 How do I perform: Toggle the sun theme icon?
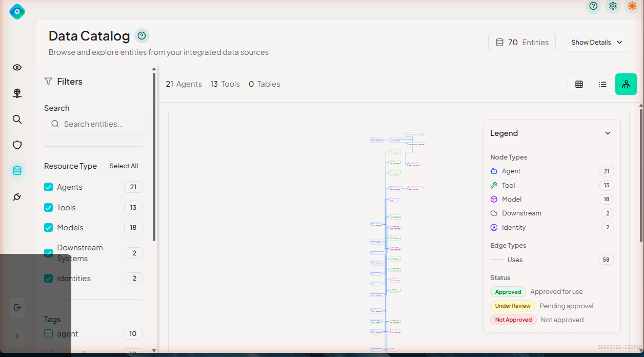[632, 6]
